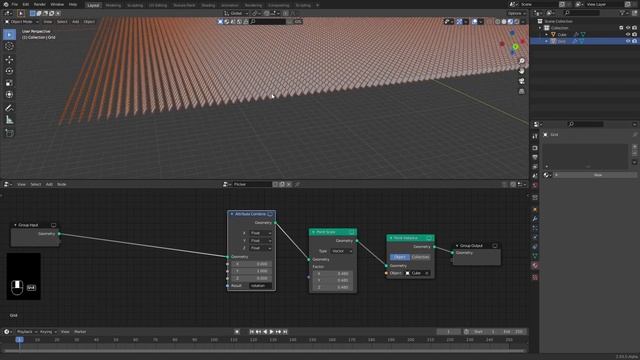
Task: Play the animation in the timeline
Action: [272, 332]
